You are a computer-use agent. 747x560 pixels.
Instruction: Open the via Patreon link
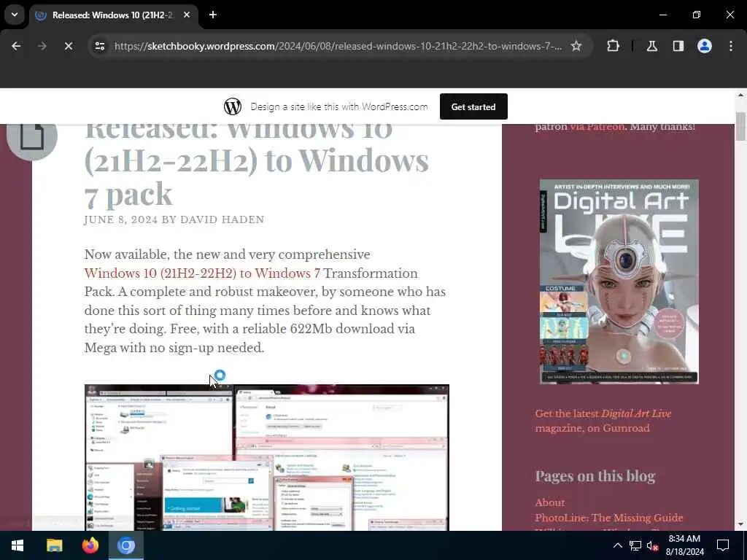(597, 127)
